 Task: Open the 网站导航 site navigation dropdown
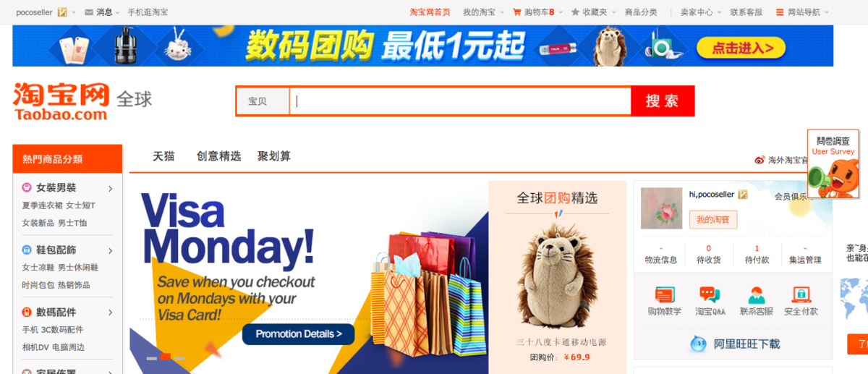tap(802, 12)
